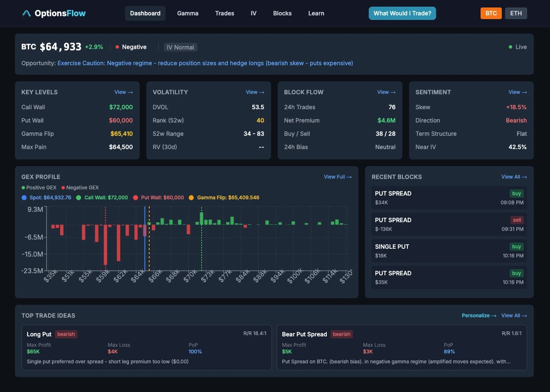Click the Call Wall $72,000 legend marker
Screen dimensions: 550x392
[79, 198]
